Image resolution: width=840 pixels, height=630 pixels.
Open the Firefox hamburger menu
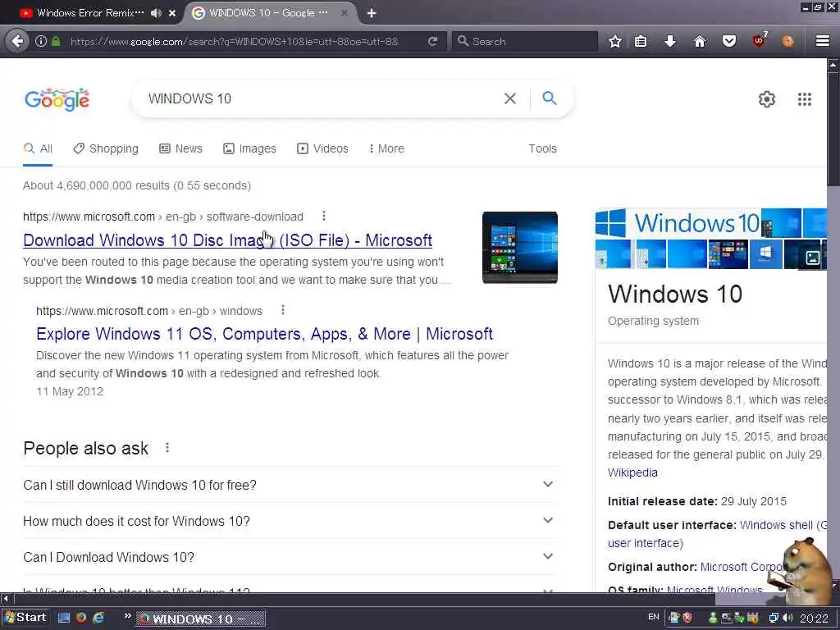(823, 41)
